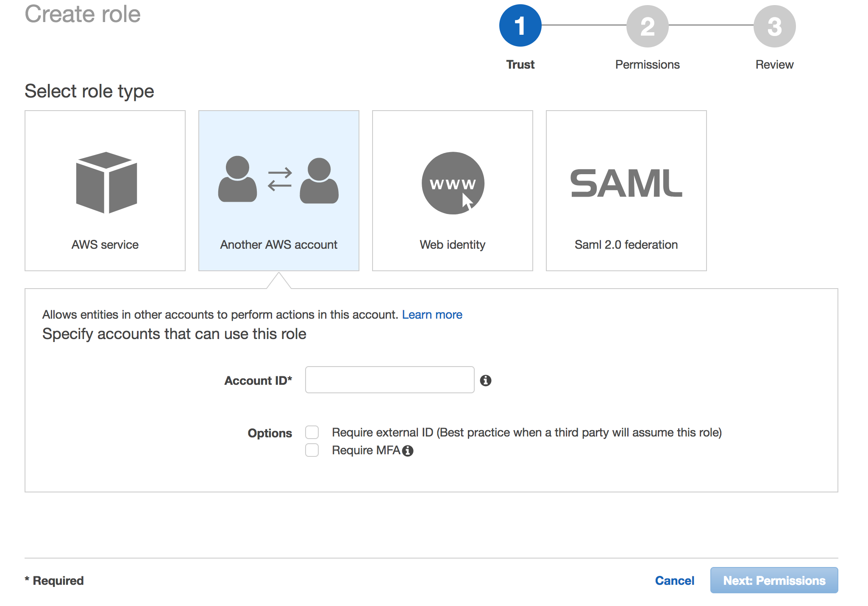Click the 'Saml 2.0 federation' label
868x606 pixels.
pyautogui.click(x=626, y=245)
